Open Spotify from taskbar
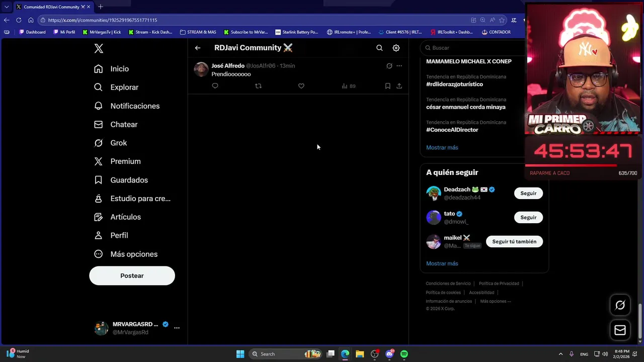644x362 pixels. click(404, 354)
